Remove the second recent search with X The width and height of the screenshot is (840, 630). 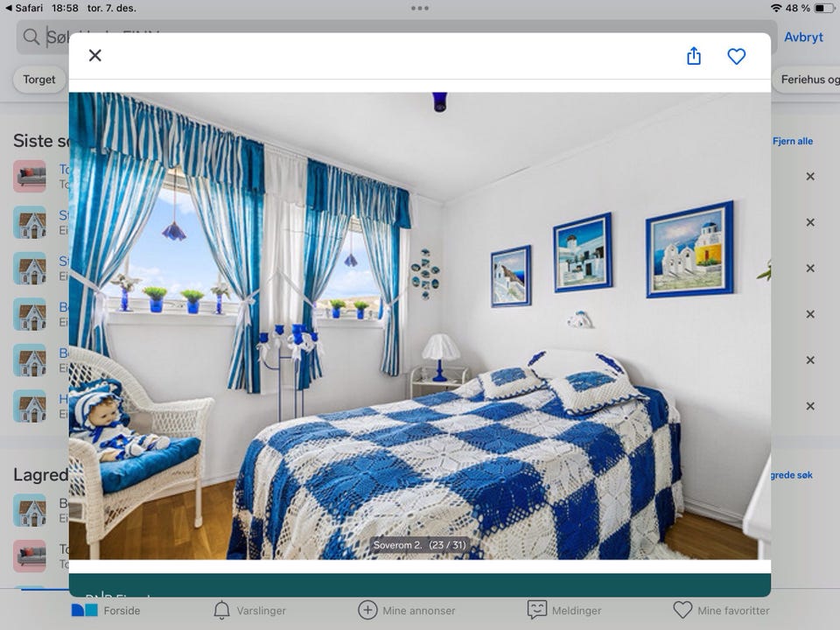810,222
